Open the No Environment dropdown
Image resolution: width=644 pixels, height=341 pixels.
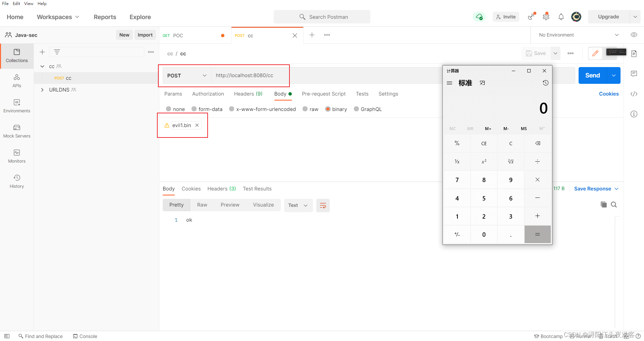(x=578, y=35)
